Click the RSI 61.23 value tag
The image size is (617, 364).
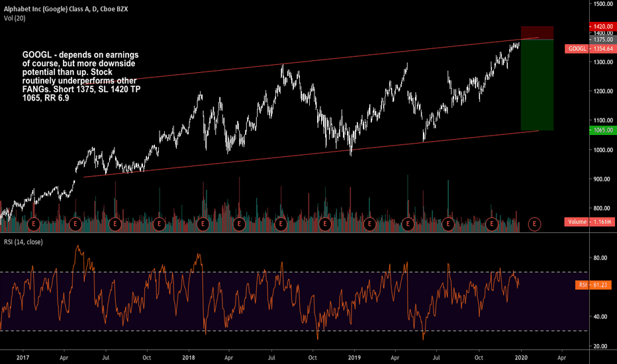pyautogui.click(x=593, y=285)
